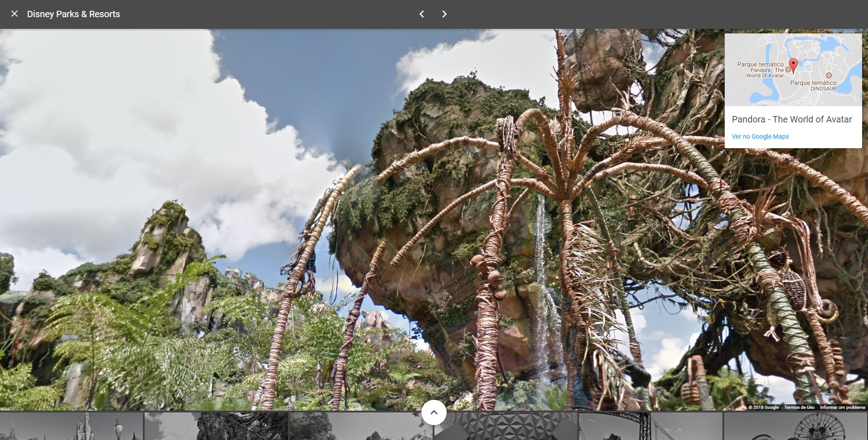The height and width of the screenshot is (440, 868).
Task: Select the mountain landscape thumbnail
Action: pos(361,426)
